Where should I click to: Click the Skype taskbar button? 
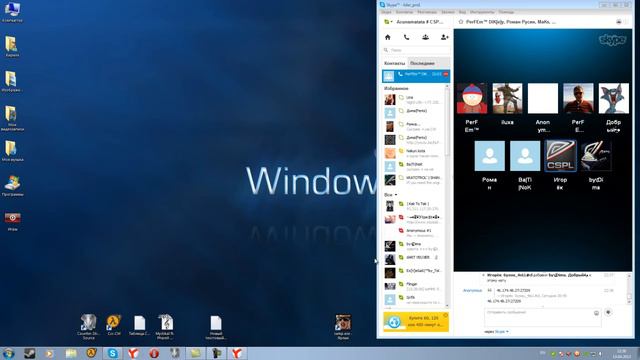pos(113,353)
